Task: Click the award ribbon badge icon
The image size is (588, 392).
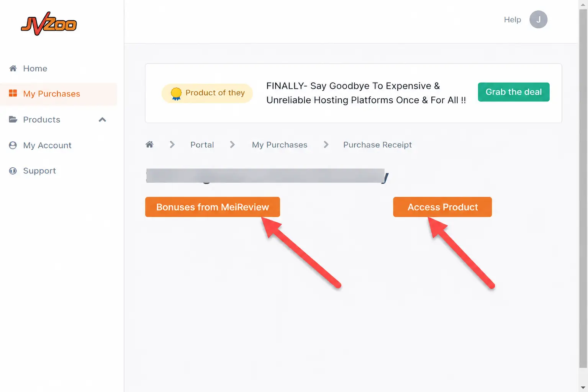Action: 176,93
